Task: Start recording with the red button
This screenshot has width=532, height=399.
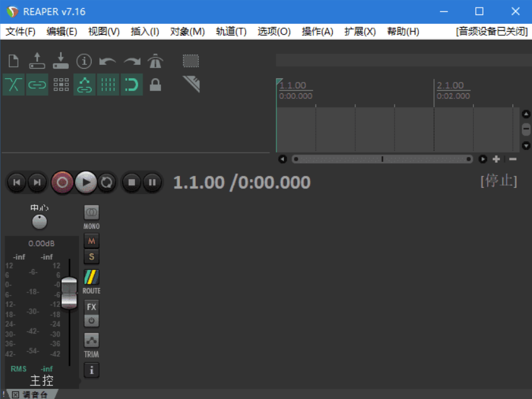Action: 62,182
